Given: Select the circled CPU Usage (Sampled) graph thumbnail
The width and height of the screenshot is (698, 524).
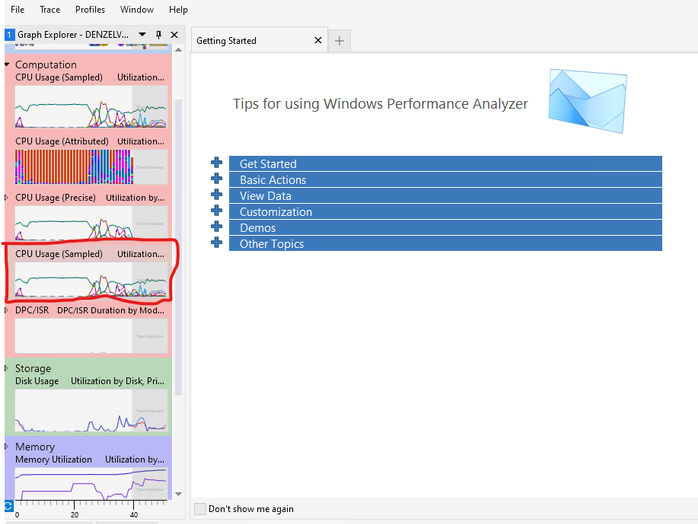Looking at the screenshot, I should pos(91,279).
